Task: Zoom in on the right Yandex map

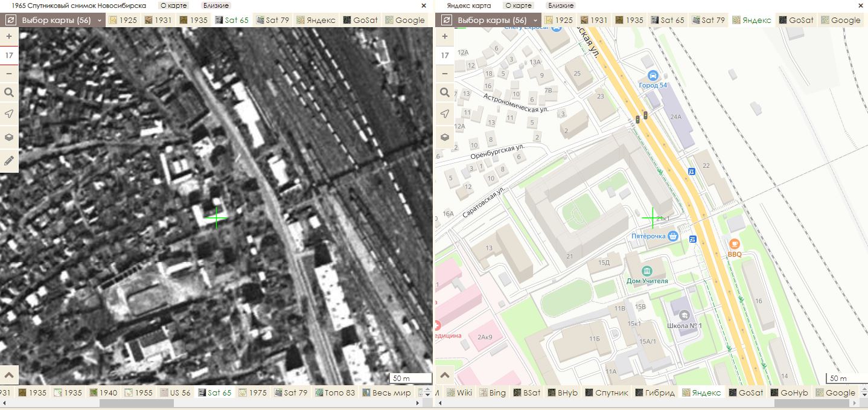Action: (x=445, y=36)
